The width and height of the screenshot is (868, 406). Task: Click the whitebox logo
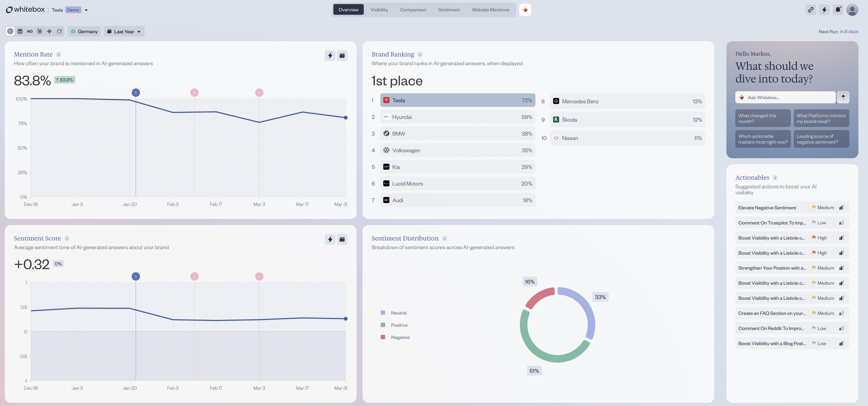click(x=25, y=9)
